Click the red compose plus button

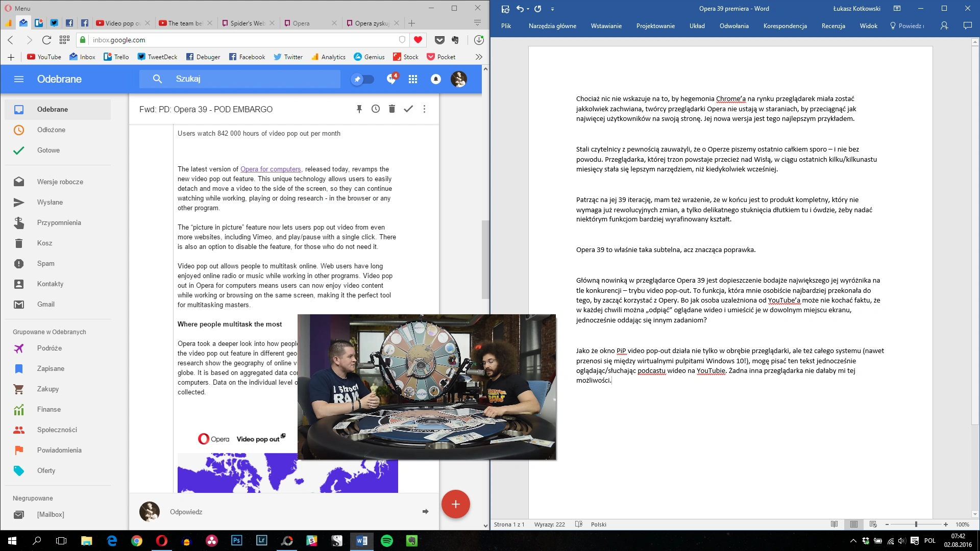[x=455, y=504]
